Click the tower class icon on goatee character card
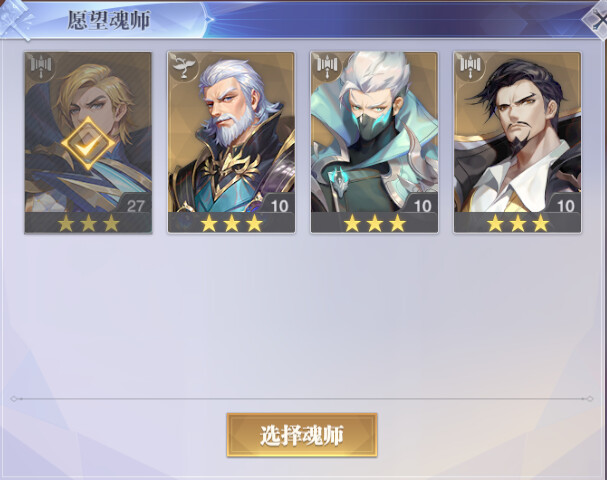Screen dimensions: 607x480 tap(469, 65)
